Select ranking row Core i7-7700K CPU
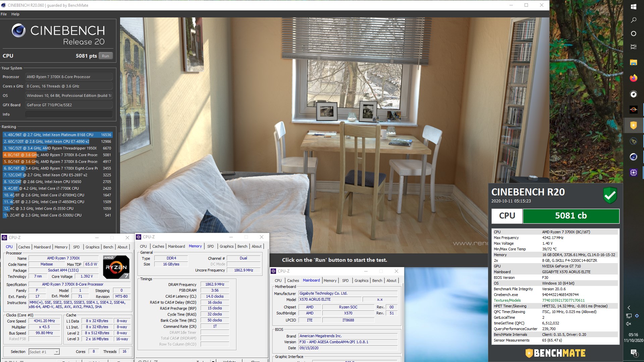 tap(57, 188)
